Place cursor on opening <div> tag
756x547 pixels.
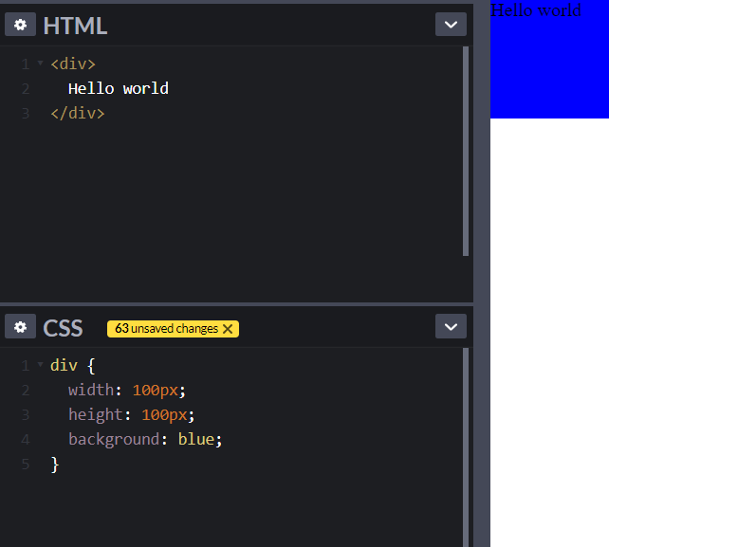[x=73, y=64]
